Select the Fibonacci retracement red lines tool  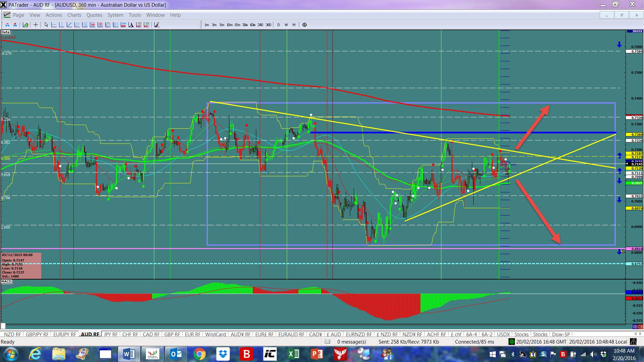click(92, 25)
